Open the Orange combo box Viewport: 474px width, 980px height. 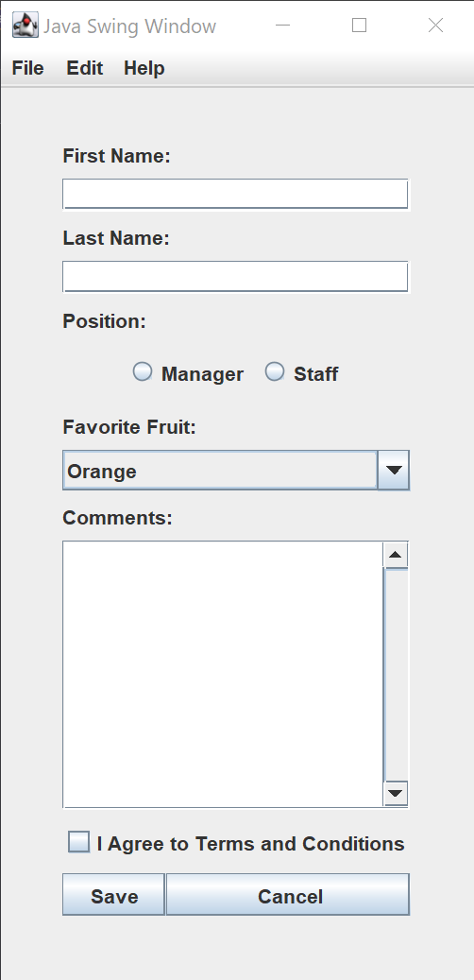pyautogui.click(x=236, y=470)
